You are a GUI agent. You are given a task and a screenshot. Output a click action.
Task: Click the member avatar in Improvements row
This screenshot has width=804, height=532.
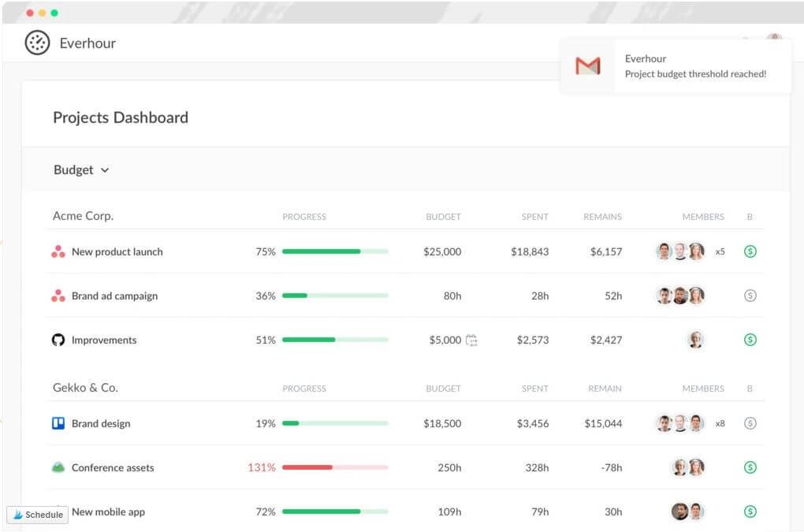click(695, 340)
